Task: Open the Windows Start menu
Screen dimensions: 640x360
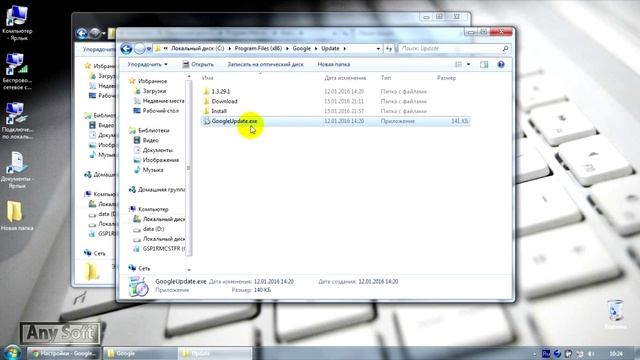Action: 12,353
